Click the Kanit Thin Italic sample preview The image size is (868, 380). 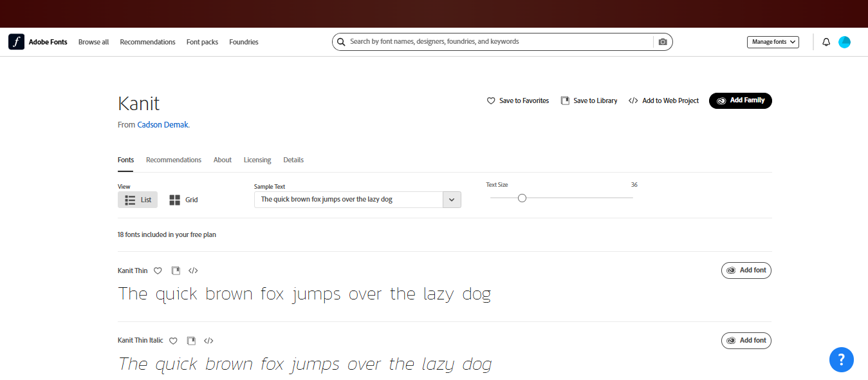tap(305, 365)
